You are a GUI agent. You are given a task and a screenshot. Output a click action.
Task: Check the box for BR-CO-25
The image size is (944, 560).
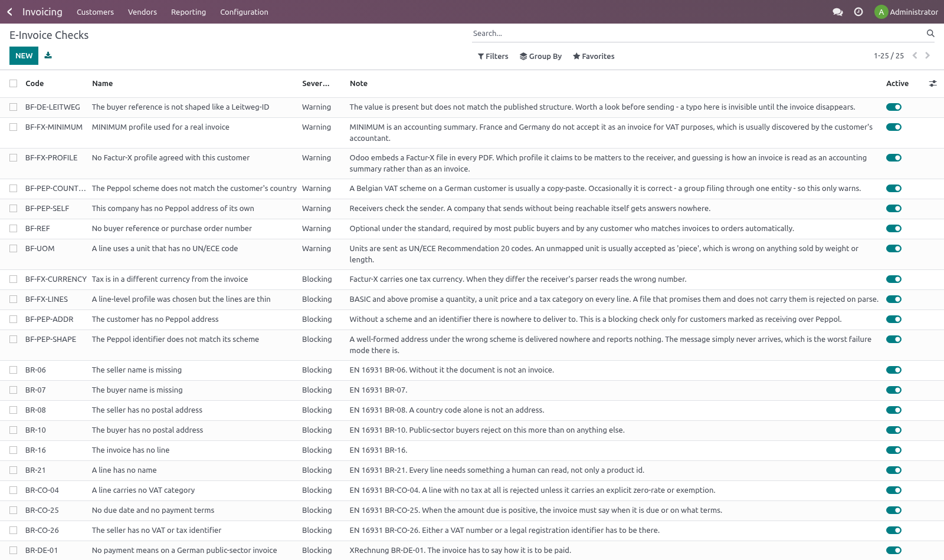click(13, 510)
